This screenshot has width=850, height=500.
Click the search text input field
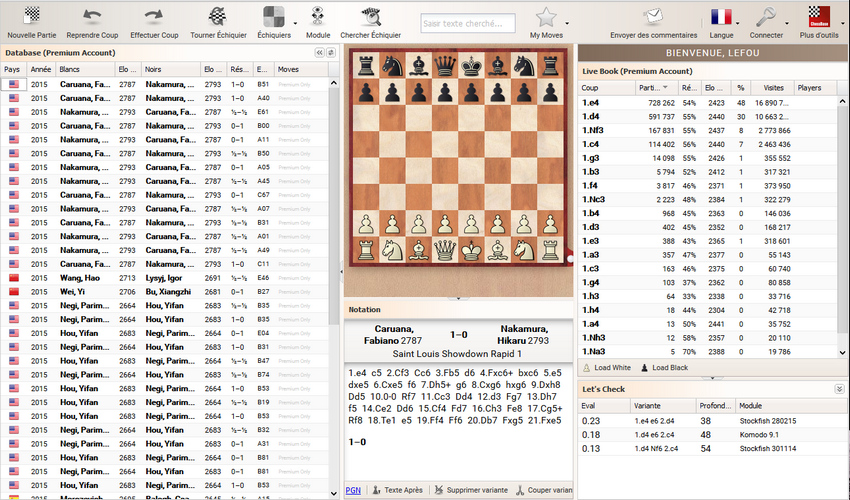click(x=467, y=22)
